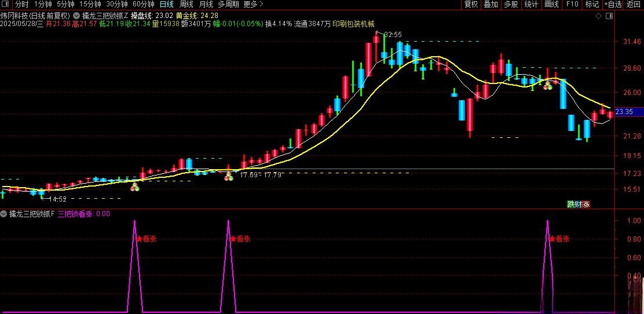Open F10 company information

(x=572, y=5)
